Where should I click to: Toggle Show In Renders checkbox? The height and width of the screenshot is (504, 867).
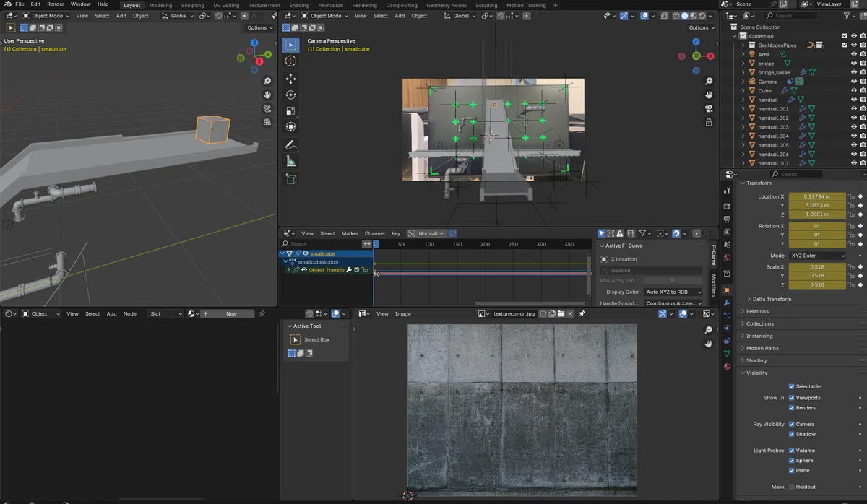[792, 408]
